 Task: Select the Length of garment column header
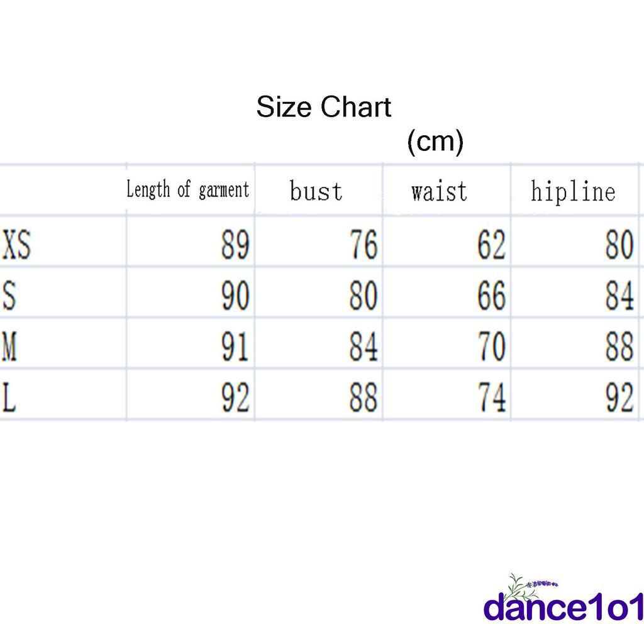[187, 189]
